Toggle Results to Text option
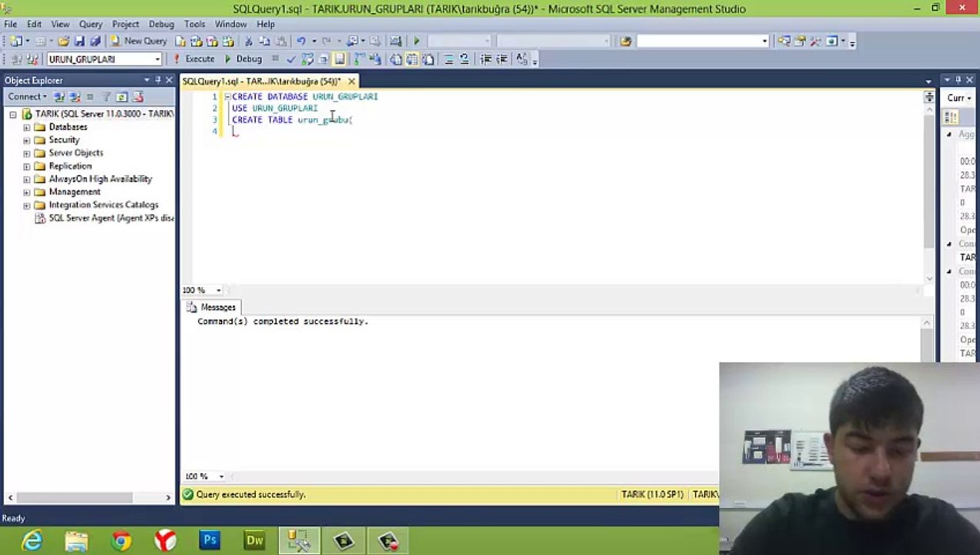Image resolution: width=980 pixels, height=555 pixels. 394,59
